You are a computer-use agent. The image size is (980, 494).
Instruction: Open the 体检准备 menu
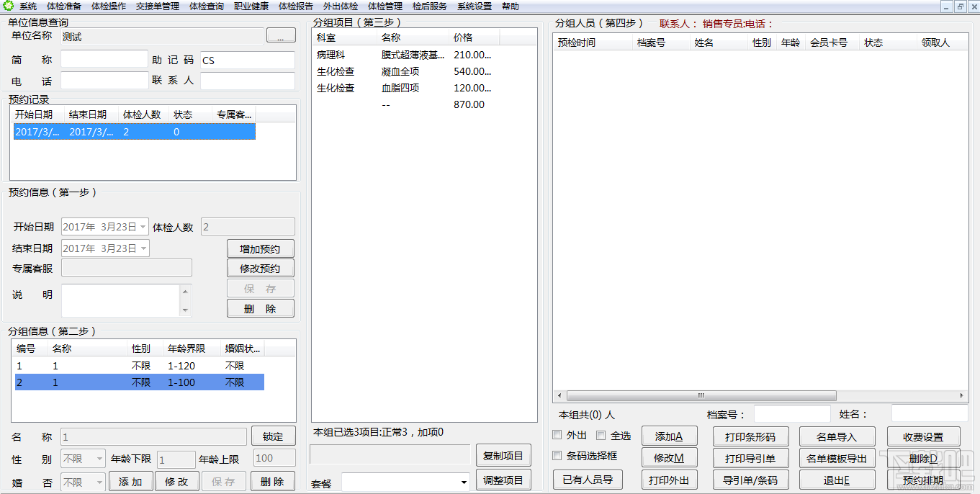(64, 6)
